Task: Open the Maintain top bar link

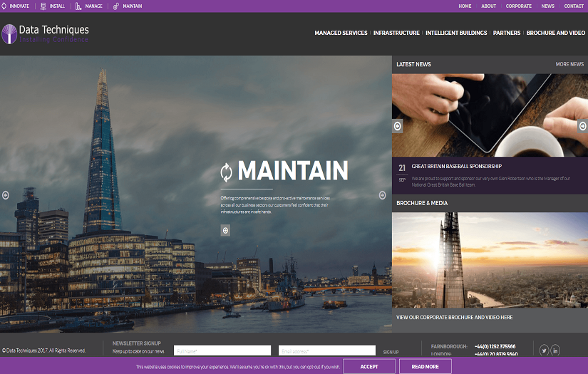Action: point(133,6)
